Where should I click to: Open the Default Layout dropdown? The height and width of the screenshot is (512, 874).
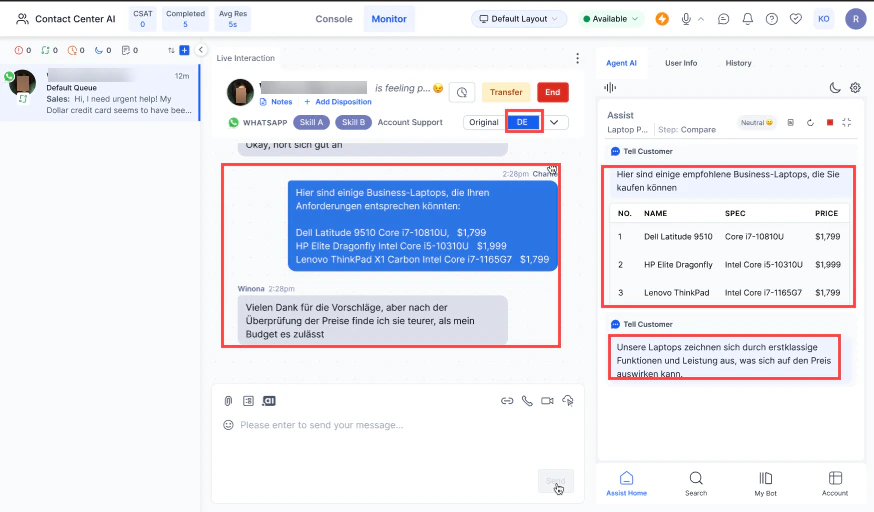click(519, 19)
